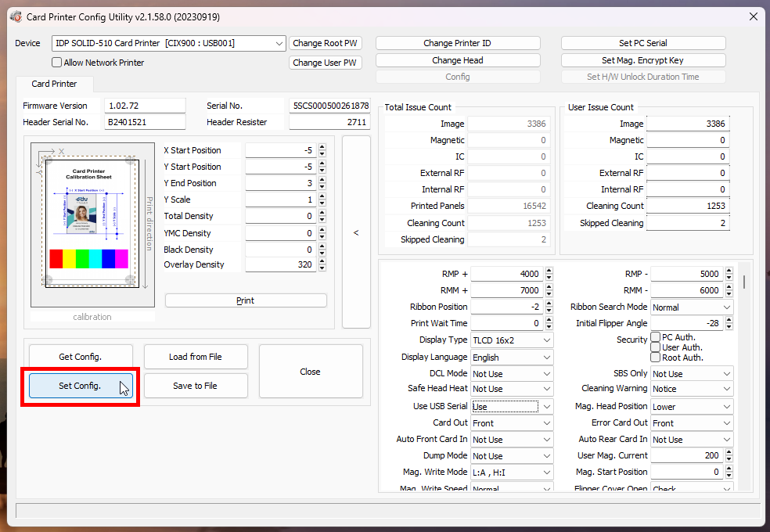Click Set PC Serial button
Screen dimensions: 770x532
click(x=643, y=43)
